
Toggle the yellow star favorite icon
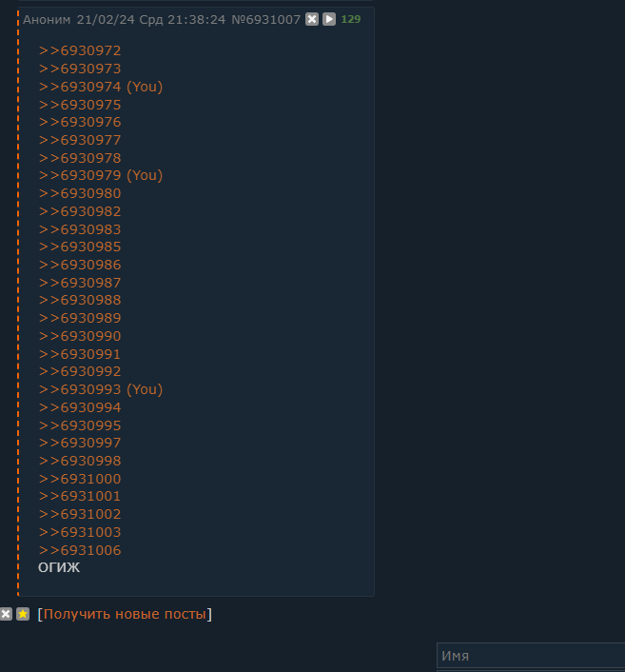click(x=23, y=614)
